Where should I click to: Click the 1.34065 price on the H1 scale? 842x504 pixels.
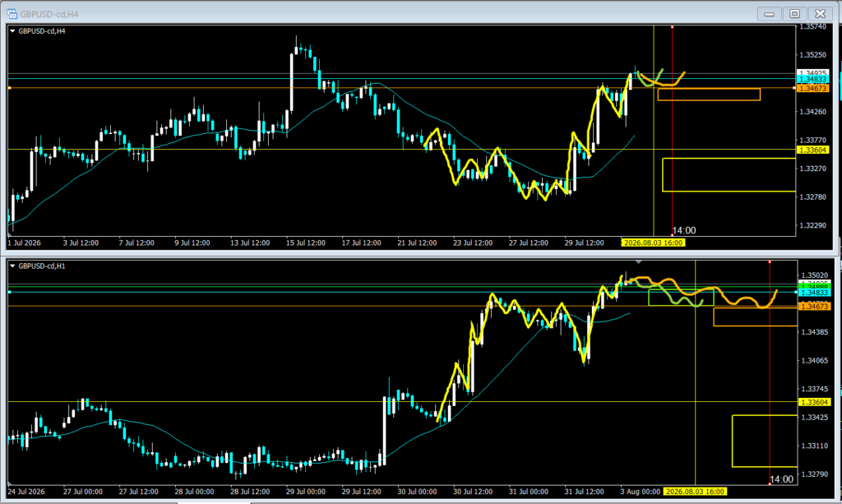tap(814, 361)
